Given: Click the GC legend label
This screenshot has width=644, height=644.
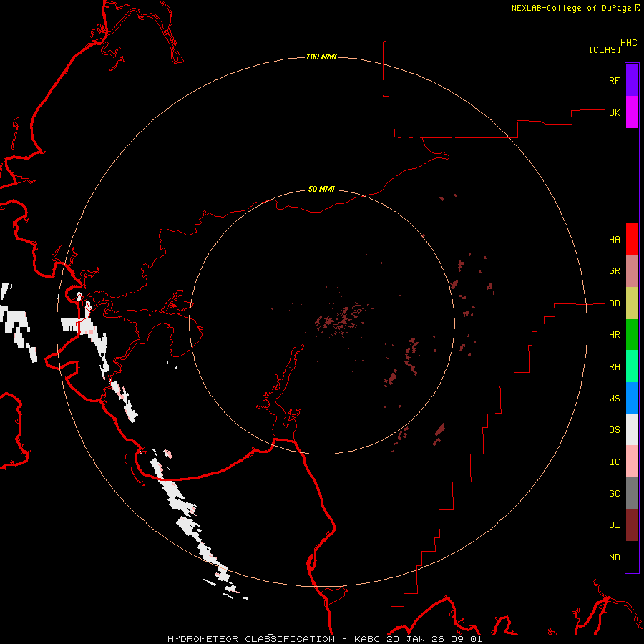Looking at the screenshot, I should pyautogui.click(x=614, y=493).
